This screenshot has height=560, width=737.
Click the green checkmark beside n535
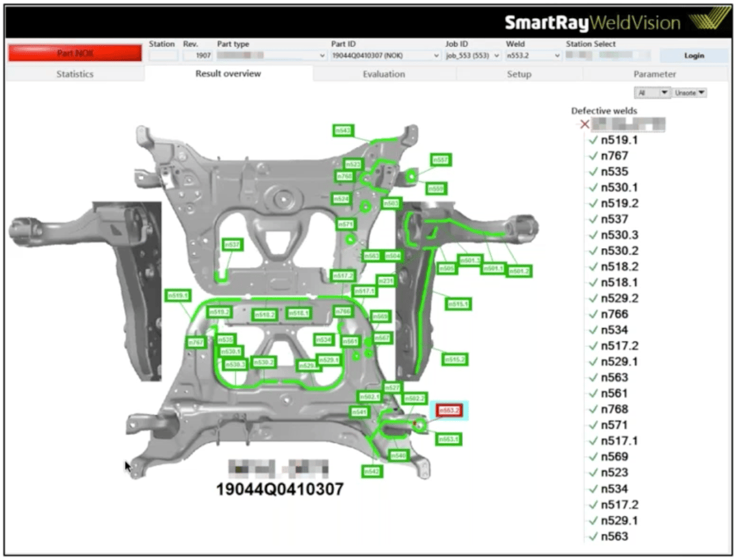(x=593, y=172)
